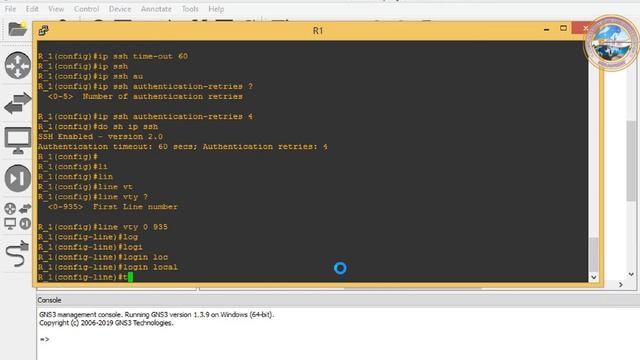The height and width of the screenshot is (360, 640).
Task: Open the View menu
Action: click(x=56, y=9)
